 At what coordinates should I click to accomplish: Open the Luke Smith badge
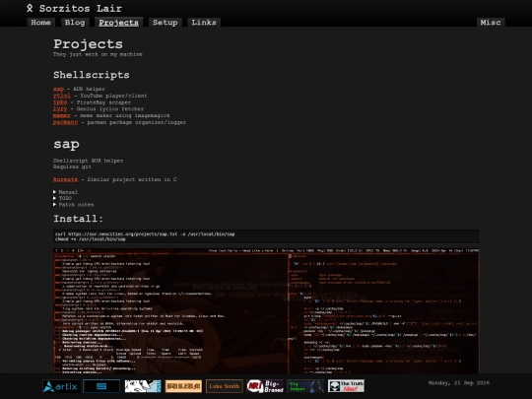click(225, 386)
